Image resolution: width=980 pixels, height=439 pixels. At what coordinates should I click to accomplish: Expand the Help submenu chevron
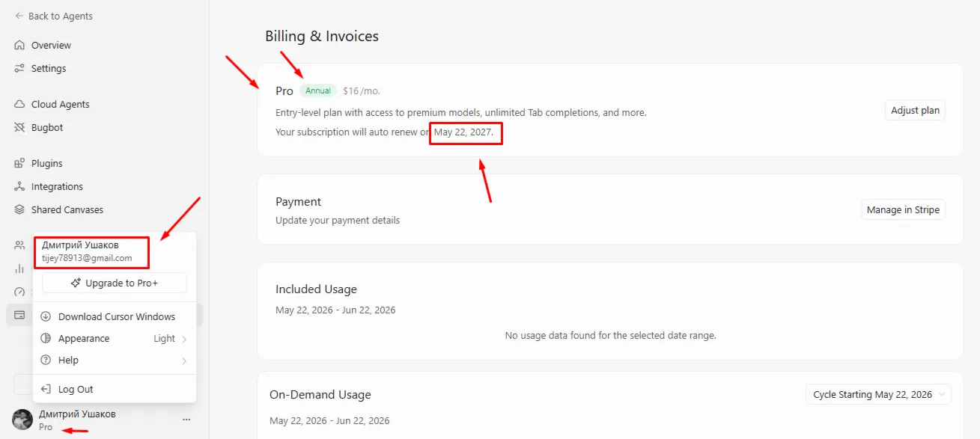click(184, 361)
